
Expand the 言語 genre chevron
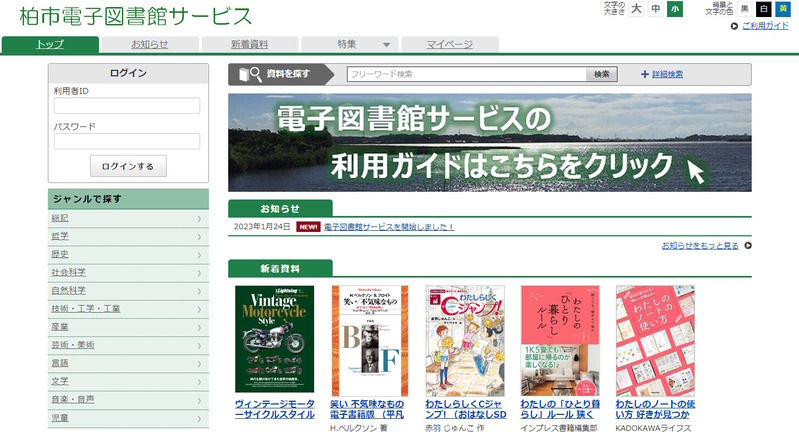199,364
